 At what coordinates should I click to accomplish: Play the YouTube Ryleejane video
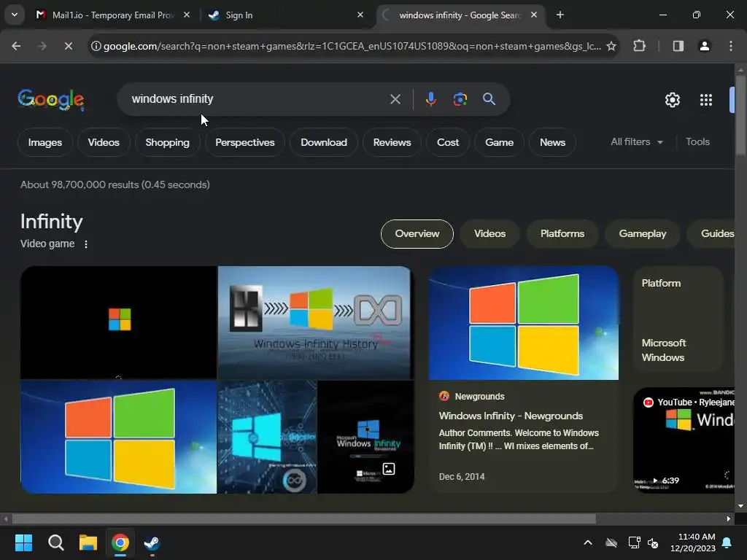coord(684,440)
